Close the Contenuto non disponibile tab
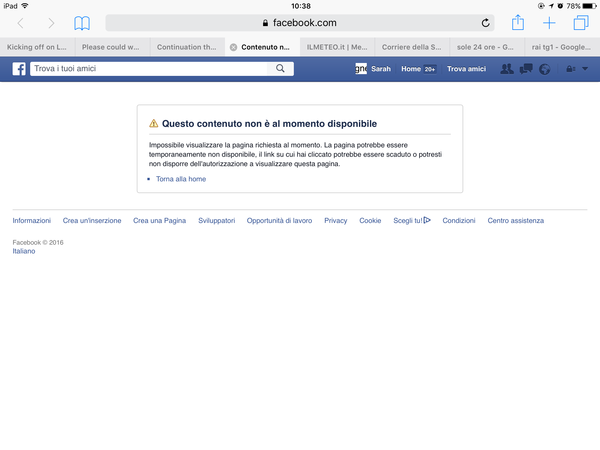Viewport: 600px width, 450px height. 233,46
